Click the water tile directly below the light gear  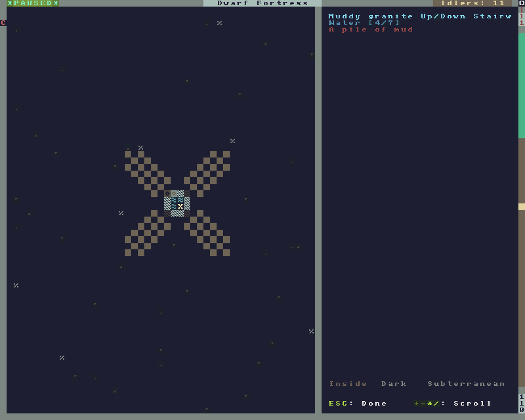174,200
